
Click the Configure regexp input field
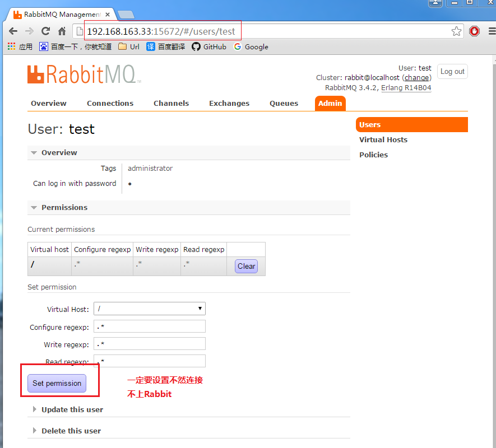click(150, 326)
